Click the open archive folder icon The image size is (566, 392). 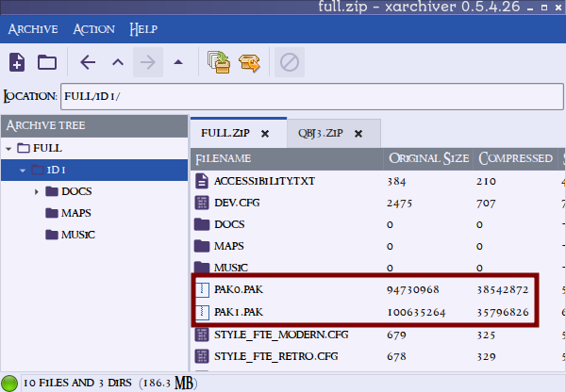(47, 63)
